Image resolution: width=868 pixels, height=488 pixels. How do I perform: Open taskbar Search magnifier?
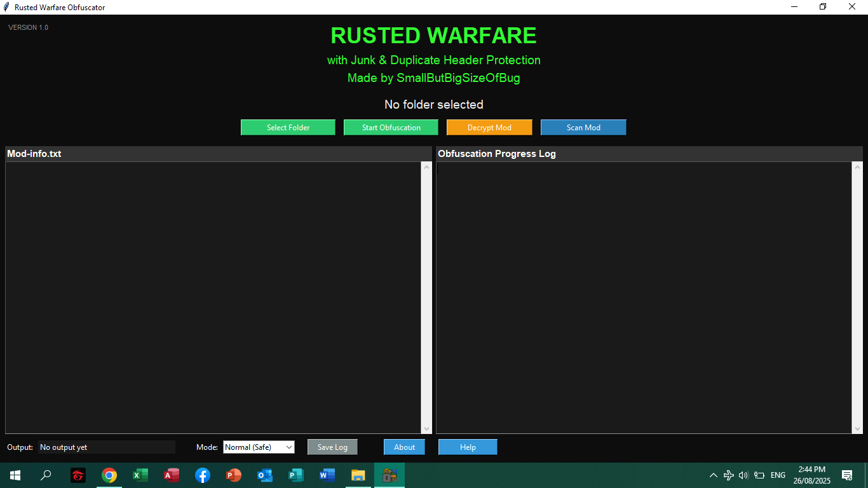coord(46,475)
